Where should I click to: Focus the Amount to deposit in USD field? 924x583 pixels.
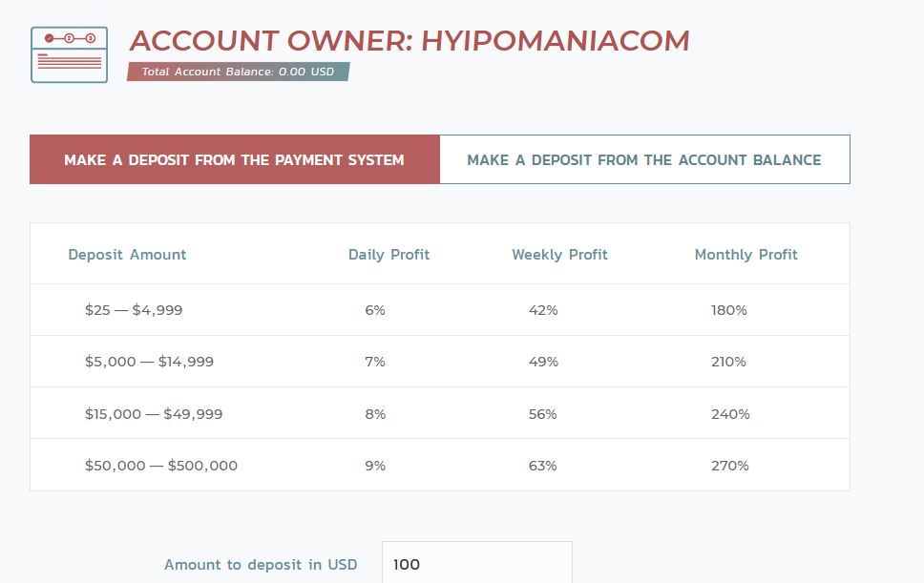(x=476, y=563)
